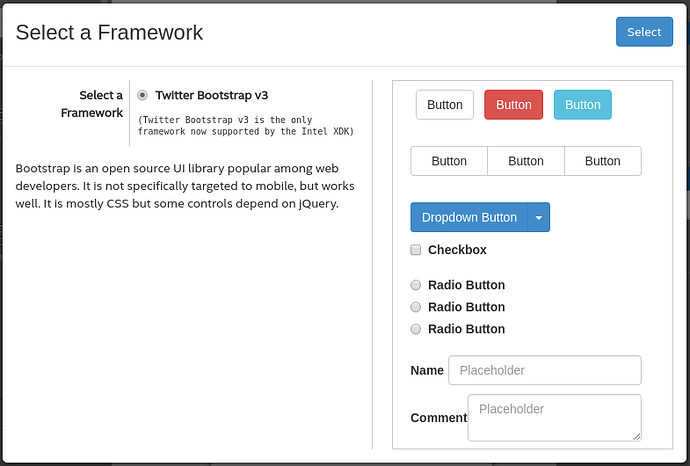This screenshot has width=690, height=466.
Task: Click the right button in the button group
Action: [x=603, y=161]
